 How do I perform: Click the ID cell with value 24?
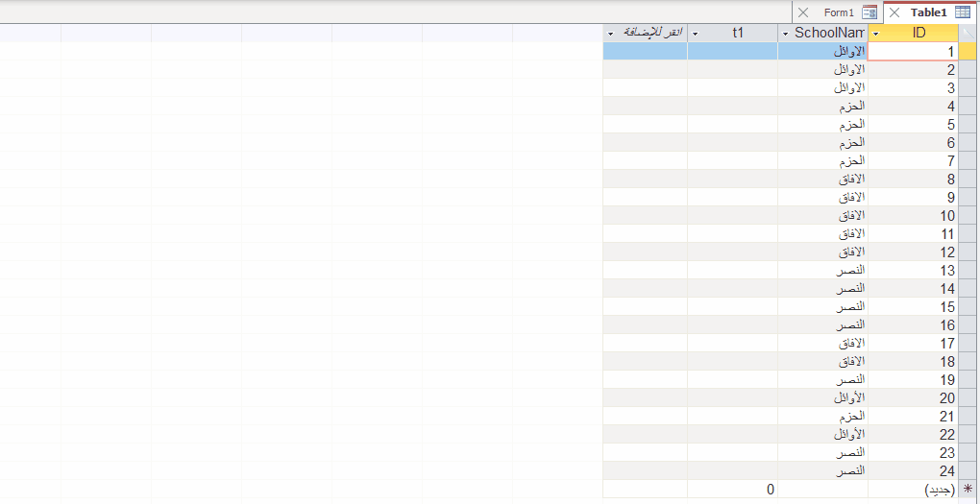pyautogui.click(x=913, y=470)
